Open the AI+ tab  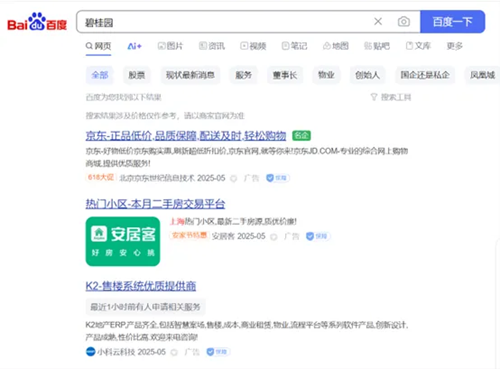click(x=135, y=46)
